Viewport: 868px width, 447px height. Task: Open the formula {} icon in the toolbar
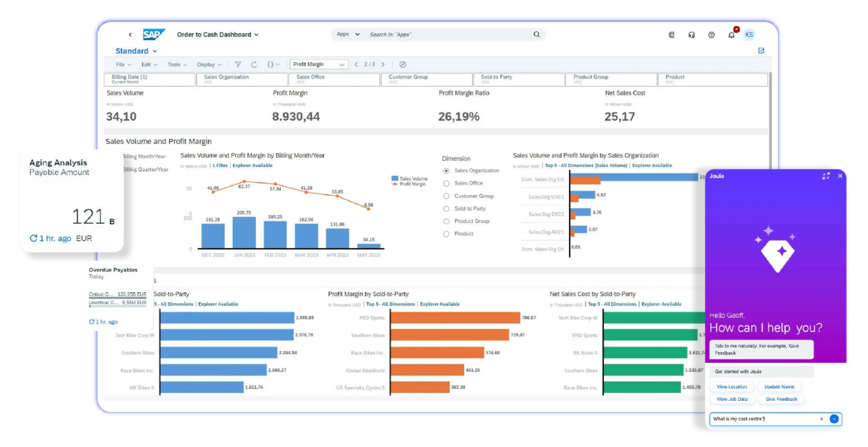(x=271, y=64)
